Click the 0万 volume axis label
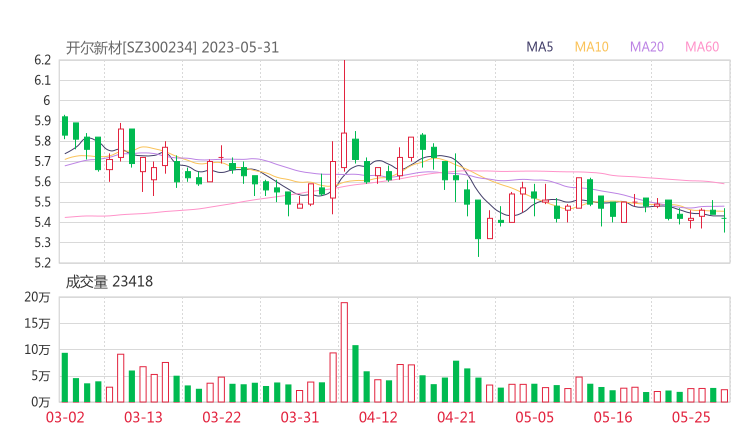The width and height of the screenshot is (740, 440). pyautogui.click(x=41, y=402)
